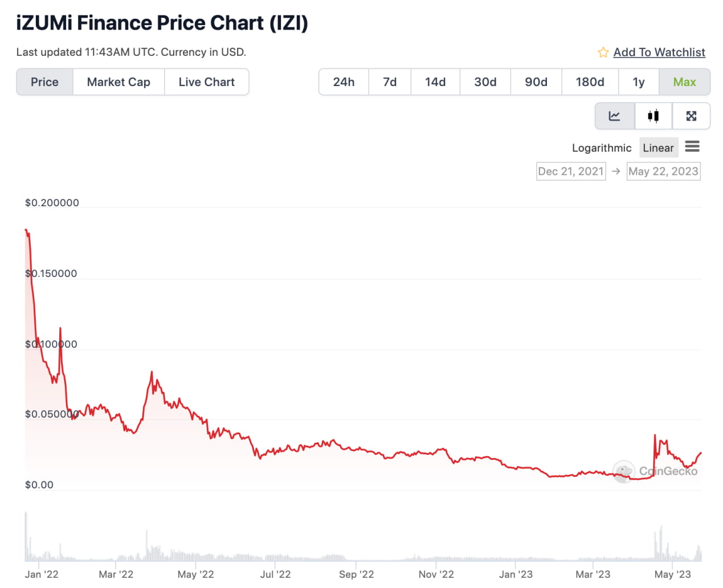
Task: Switch to the Market Cap tab
Action: click(119, 82)
